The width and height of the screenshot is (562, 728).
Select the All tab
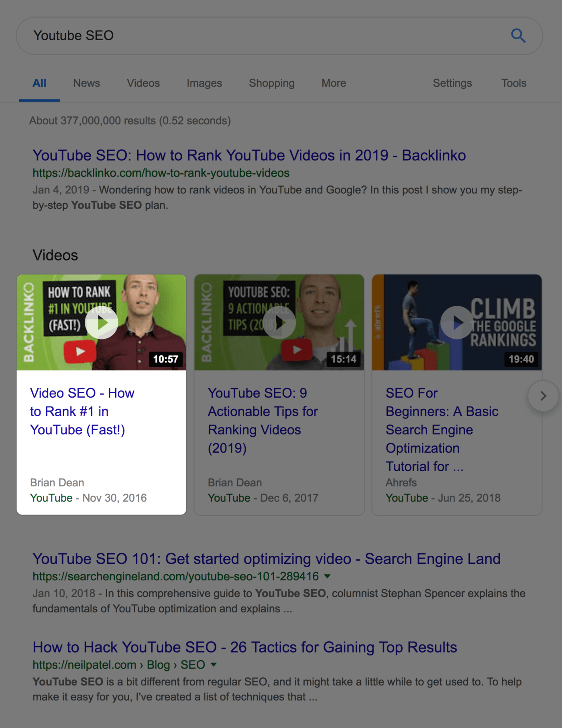pos(39,83)
